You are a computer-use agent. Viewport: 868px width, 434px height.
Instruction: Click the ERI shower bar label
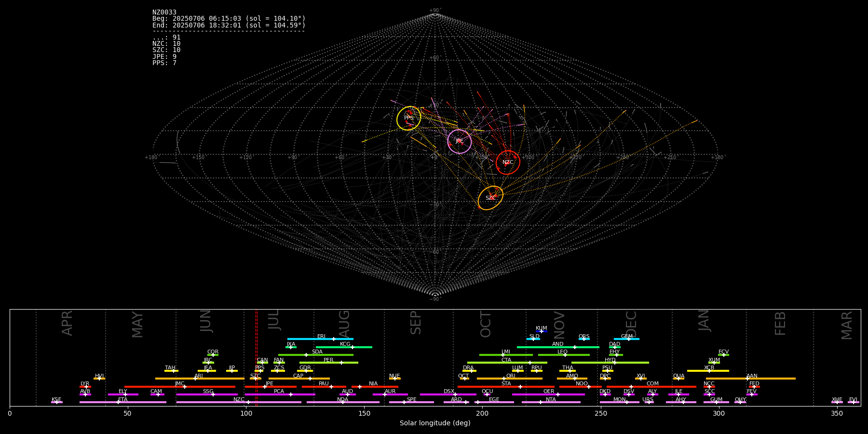(321, 337)
